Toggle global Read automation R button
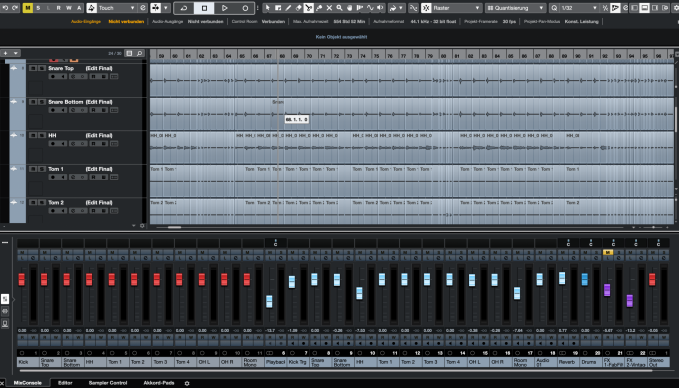679x388 pixels. click(58, 8)
